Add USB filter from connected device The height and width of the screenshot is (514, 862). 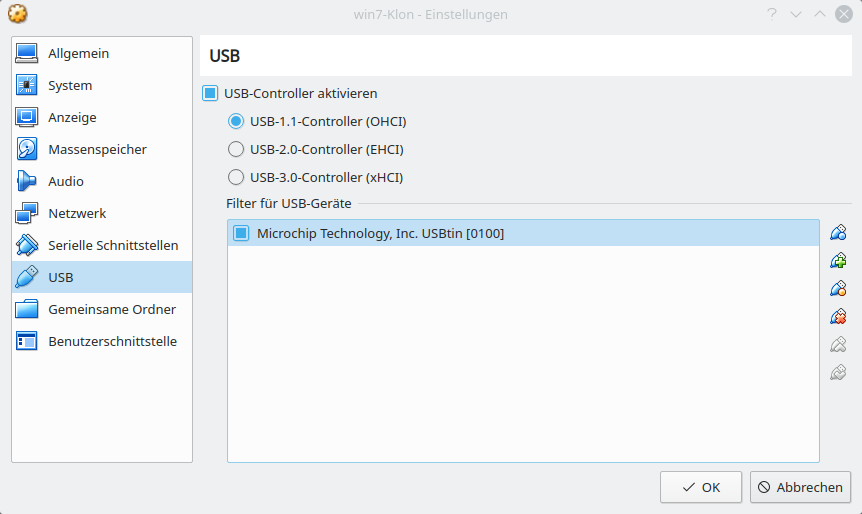tap(838, 261)
